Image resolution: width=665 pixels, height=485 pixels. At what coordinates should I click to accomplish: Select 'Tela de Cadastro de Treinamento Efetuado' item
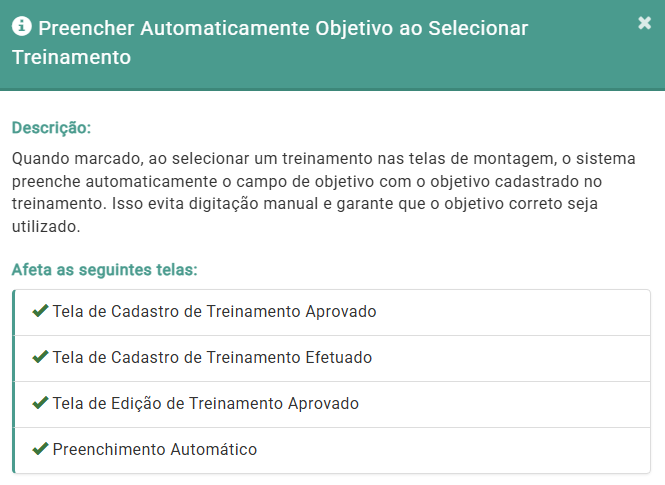(212, 357)
